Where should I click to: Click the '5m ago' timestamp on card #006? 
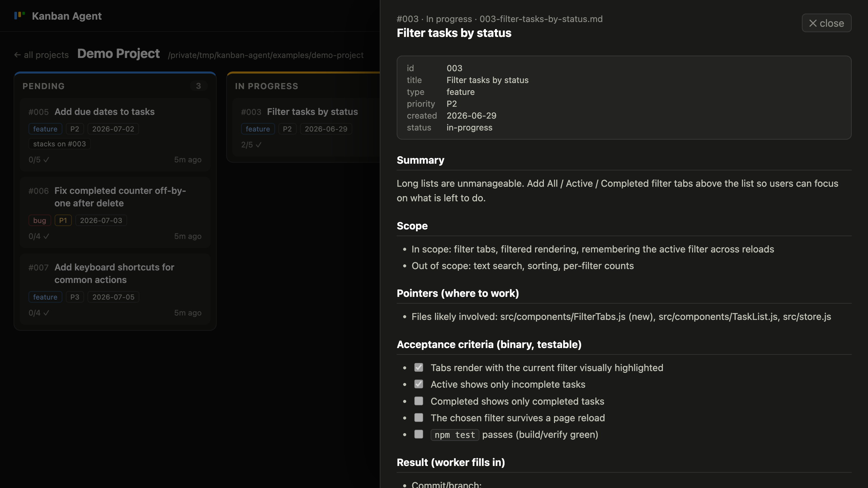pos(188,237)
